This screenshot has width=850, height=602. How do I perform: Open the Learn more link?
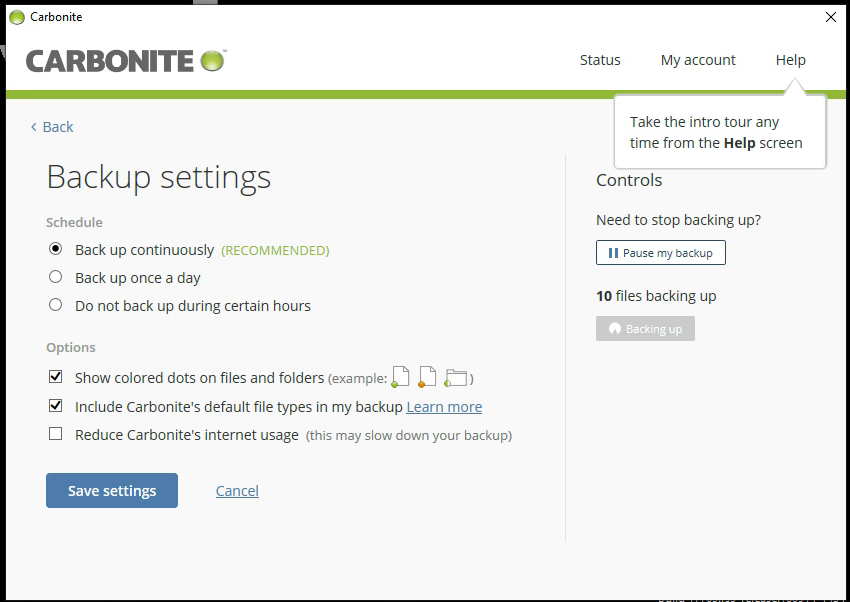(444, 407)
